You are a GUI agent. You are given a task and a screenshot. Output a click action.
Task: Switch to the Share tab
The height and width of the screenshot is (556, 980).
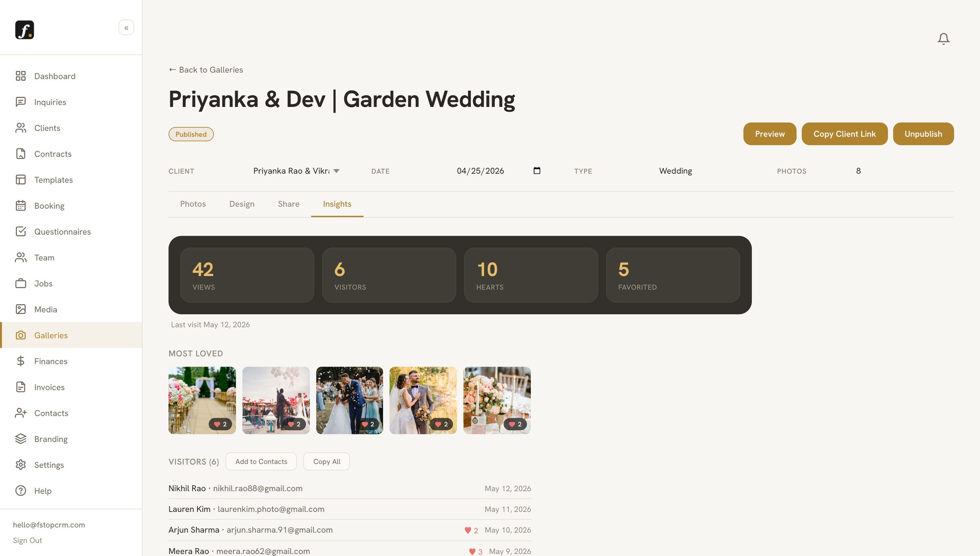[x=289, y=204]
